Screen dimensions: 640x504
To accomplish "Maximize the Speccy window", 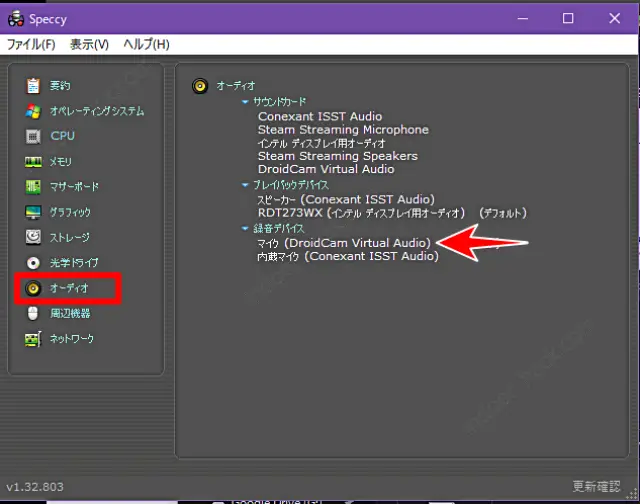I will pos(568,18).
